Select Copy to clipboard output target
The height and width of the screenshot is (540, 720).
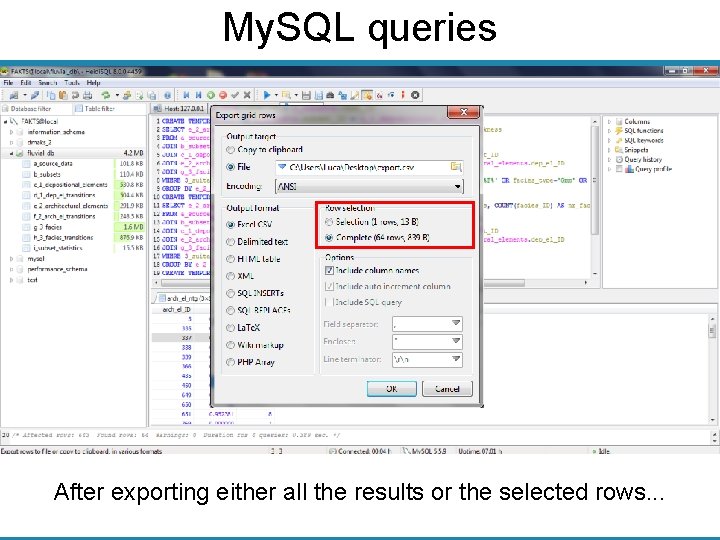[231, 150]
